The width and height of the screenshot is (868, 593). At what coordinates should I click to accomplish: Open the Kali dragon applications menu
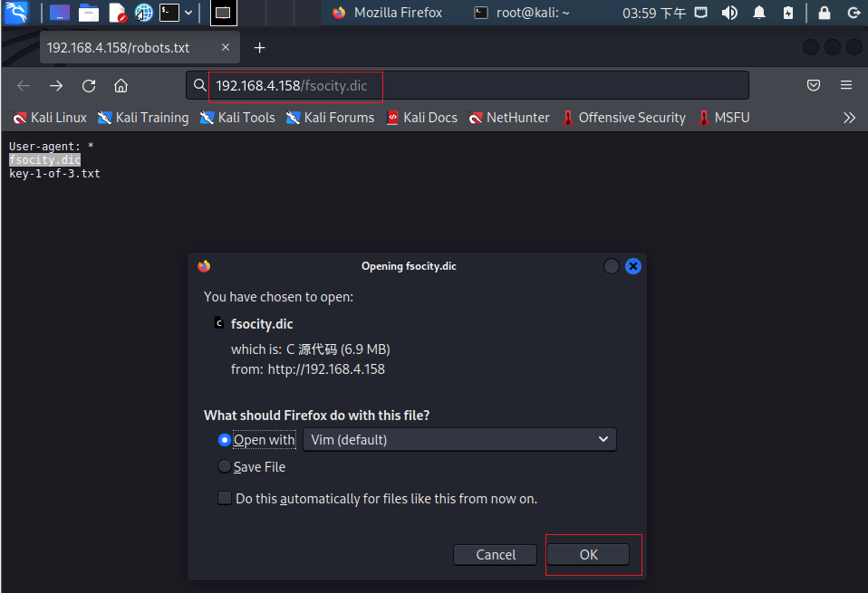[x=15, y=13]
